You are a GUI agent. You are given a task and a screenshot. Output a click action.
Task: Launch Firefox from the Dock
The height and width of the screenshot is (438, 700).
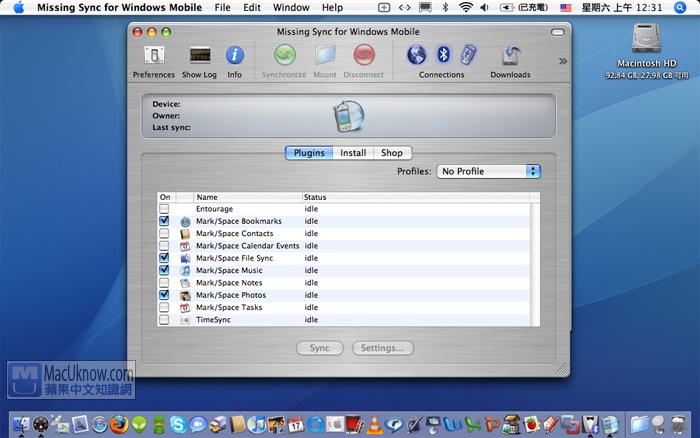click(x=119, y=424)
